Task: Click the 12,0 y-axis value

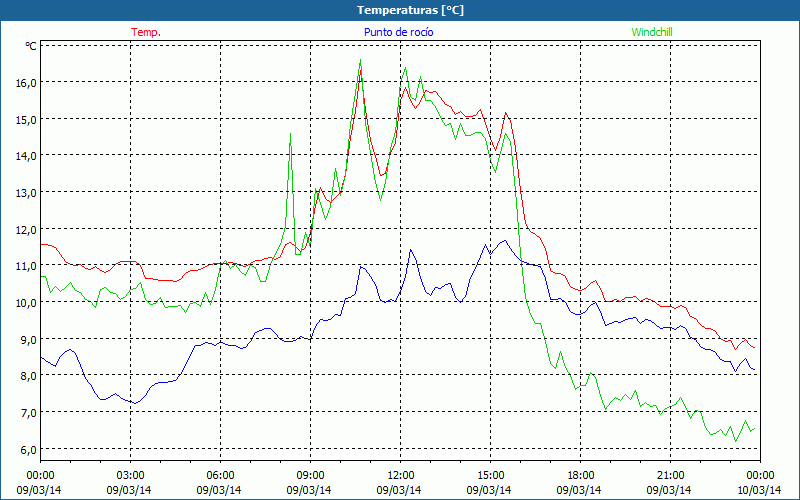Action: pos(27,230)
